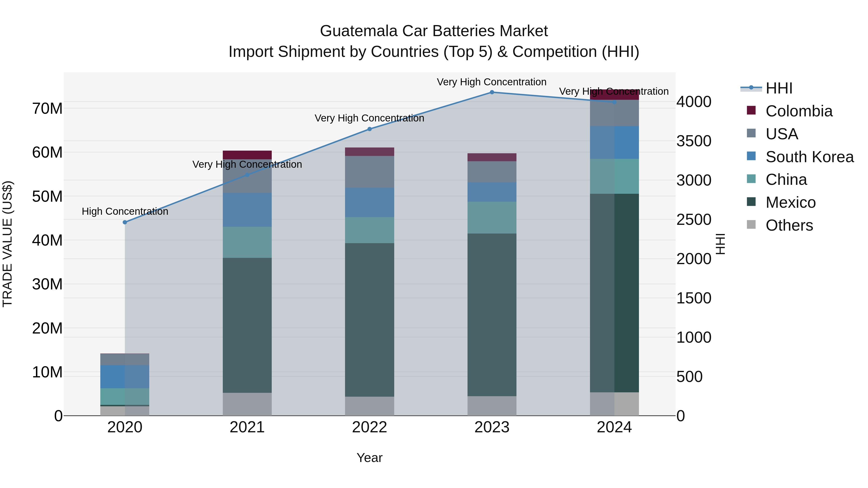Click the Mexico segment of the 2023 bar

pos(492,315)
